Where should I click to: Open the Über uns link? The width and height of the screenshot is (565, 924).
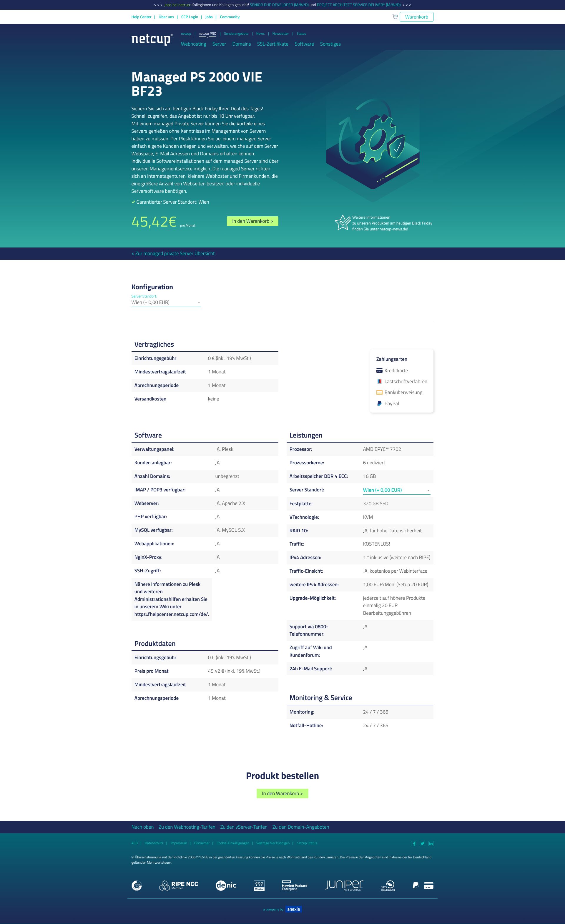click(x=166, y=17)
